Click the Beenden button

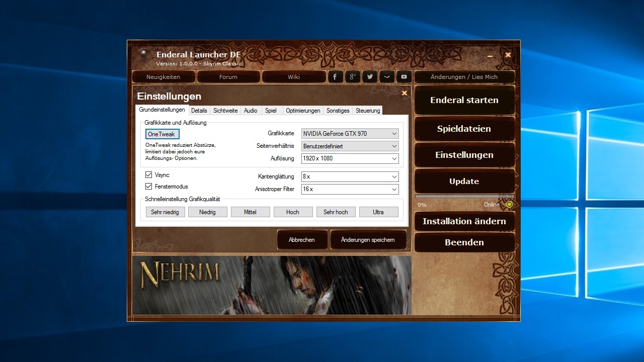tap(464, 242)
